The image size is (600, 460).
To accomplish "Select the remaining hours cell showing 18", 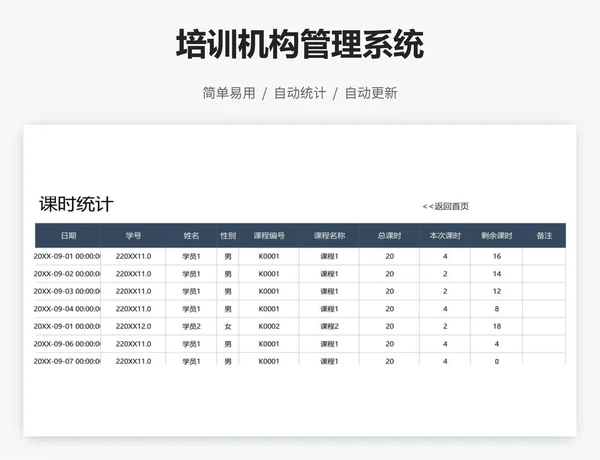I will click(x=496, y=326).
